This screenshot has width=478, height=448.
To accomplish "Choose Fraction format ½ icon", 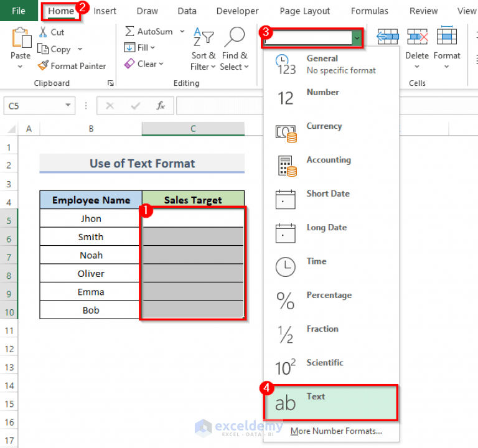I will pyautogui.click(x=286, y=335).
